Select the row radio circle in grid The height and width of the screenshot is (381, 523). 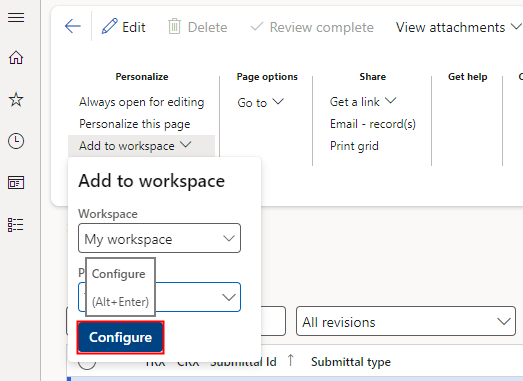(87, 363)
